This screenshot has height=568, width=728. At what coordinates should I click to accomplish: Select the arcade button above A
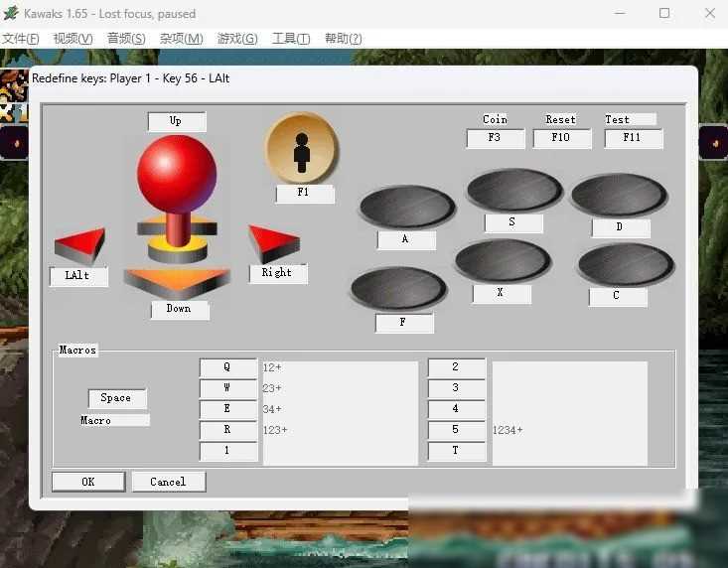point(406,206)
